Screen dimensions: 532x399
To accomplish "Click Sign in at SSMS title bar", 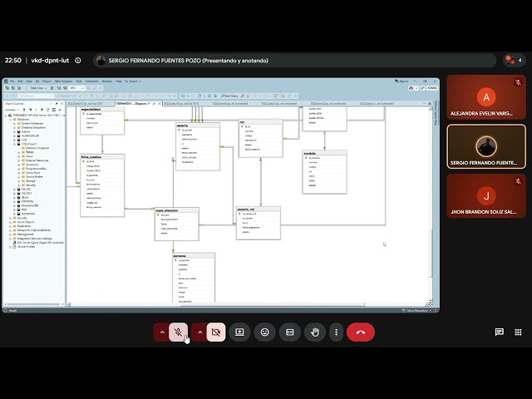I will pos(401,81).
